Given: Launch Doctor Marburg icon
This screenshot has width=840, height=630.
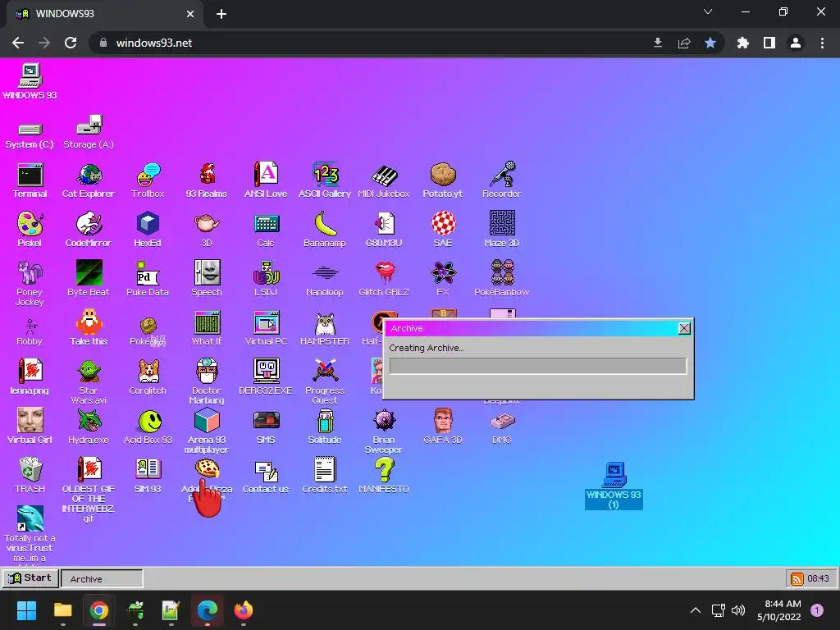Looking at the screenshot, I should [207, 381].
